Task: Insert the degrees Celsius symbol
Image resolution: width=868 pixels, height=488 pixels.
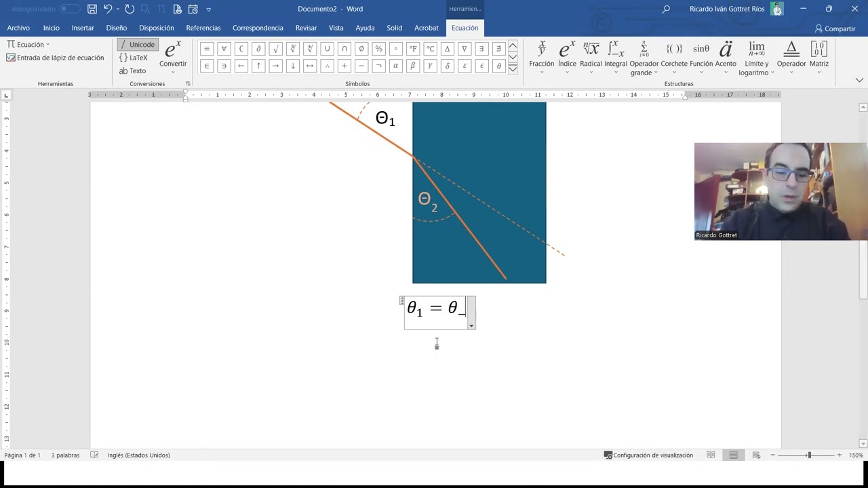Action: (430, 49)
